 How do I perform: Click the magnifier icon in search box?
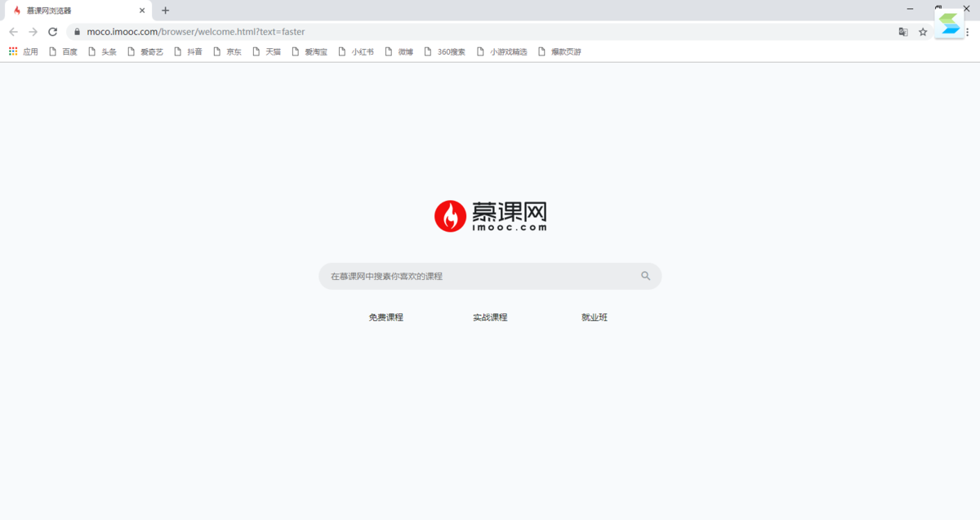pyautogui.click(x=646, y=276)
